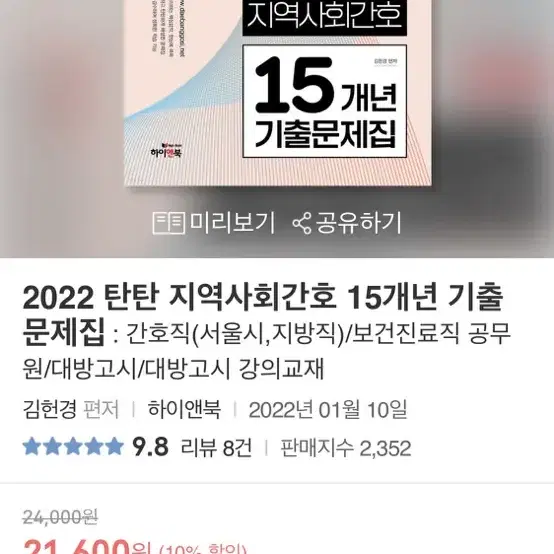The width and height of the screenshot is (554, 554).
Task: Click the publication date 2022년 01월 10일
Action: coord(328,410)
